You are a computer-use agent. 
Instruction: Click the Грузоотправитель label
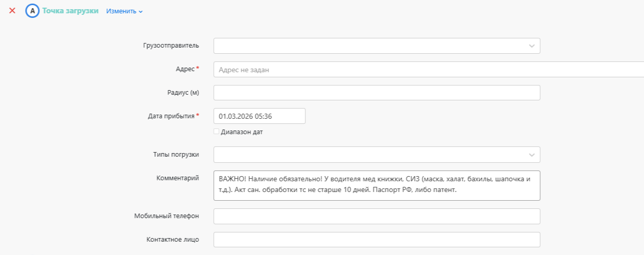(171, 46)
